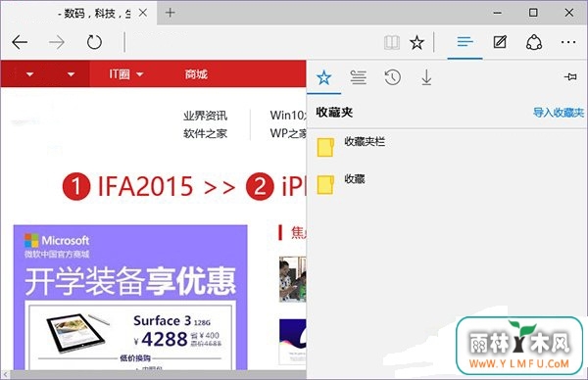Viewport: 588px width, 380px height.
Task: Click the Win10 link
Action: (x=288, y=115)
